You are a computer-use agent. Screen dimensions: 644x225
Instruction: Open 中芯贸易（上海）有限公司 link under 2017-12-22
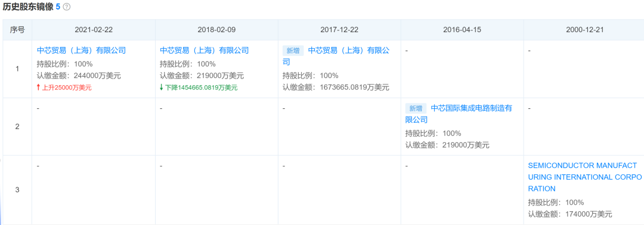[x=336, y=56]
